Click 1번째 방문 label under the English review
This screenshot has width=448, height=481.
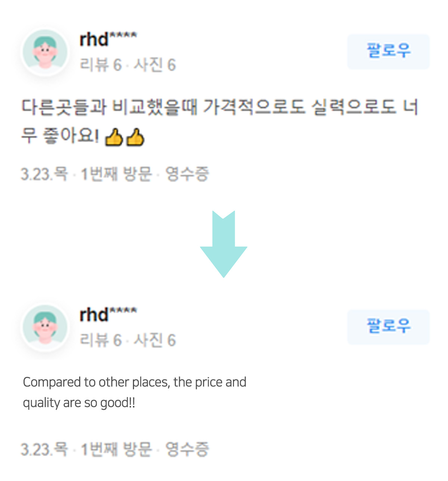pos(116,450)
